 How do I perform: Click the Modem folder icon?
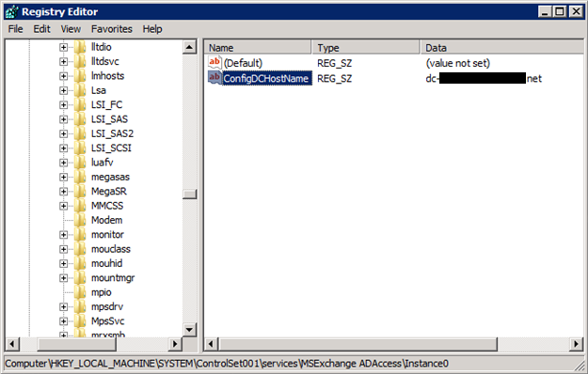(x=80, y=220)
